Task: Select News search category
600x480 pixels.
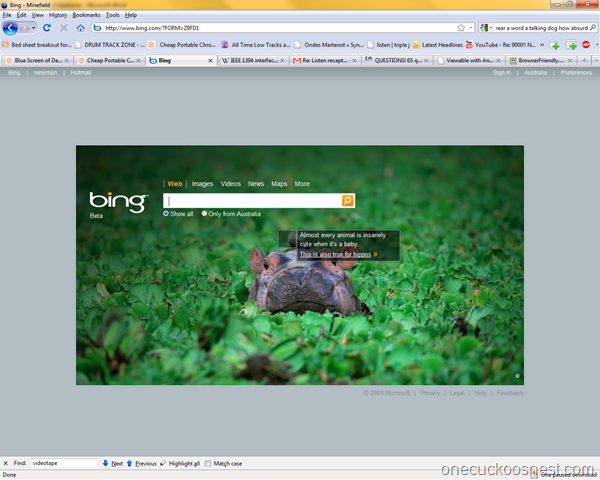Action: [x=256, y=184]
